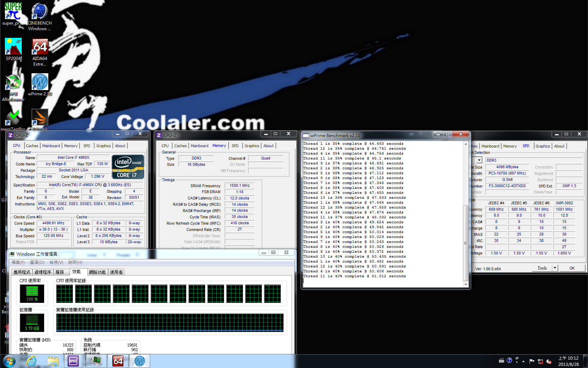Click the memory 1.79 GB gauge

tap(32, 322)
